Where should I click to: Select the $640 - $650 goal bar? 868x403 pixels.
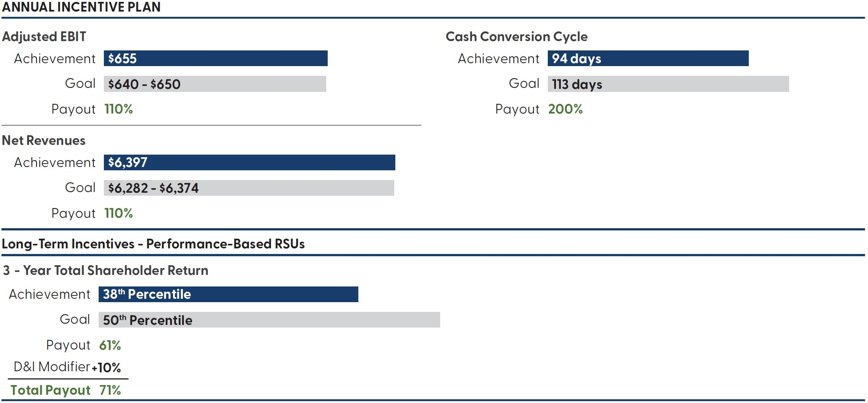214,84
